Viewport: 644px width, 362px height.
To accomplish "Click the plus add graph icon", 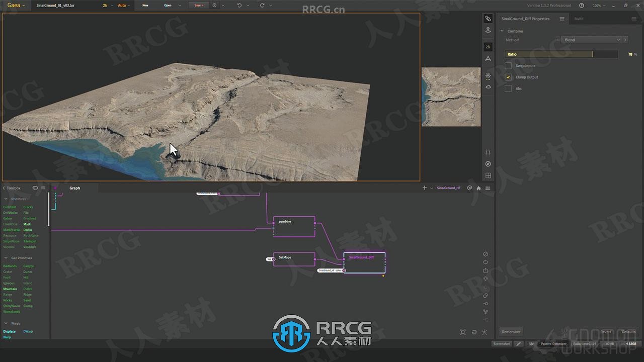I will click(x=424, y=188).
